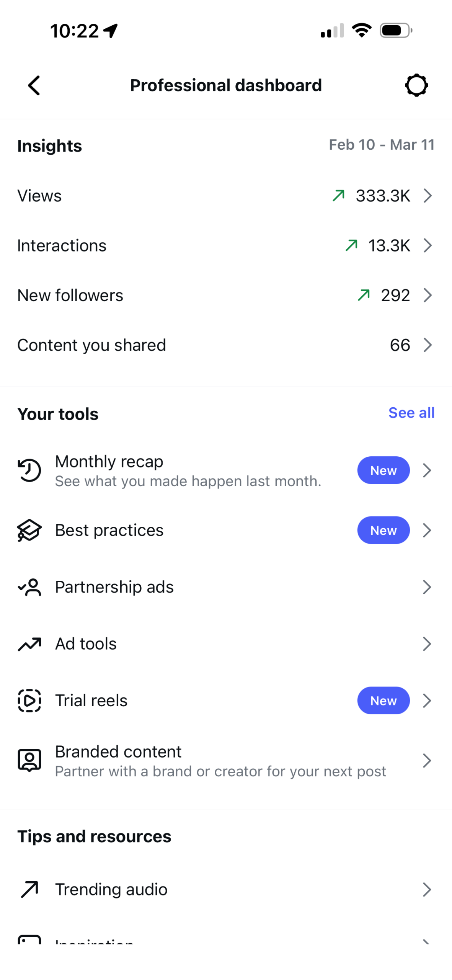This screenshot has height=980, width=452.
Task: Tap the Monthly recap clock icon
Action: tap(29, 470)
